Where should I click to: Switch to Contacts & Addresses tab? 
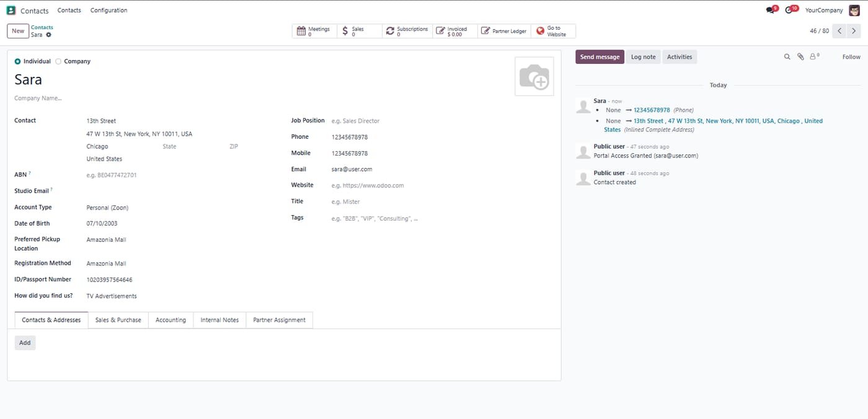point(51,320)
